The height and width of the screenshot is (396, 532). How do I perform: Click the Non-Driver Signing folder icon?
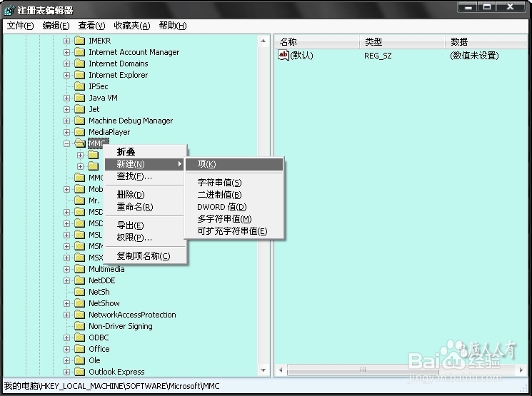80,326
